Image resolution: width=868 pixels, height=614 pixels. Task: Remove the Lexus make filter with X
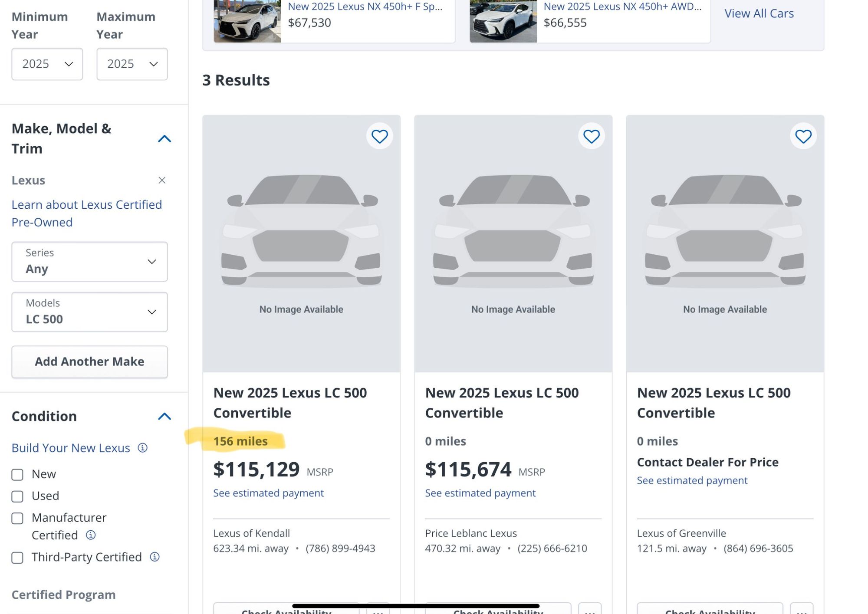(x=162, y=180)
